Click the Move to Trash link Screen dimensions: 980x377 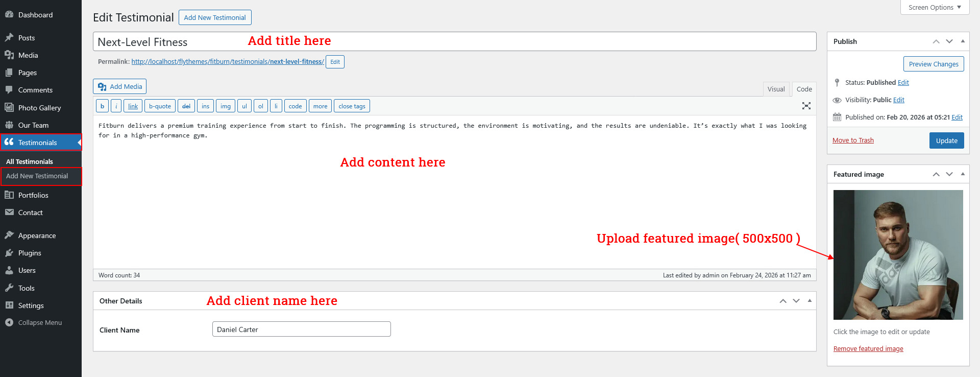point(853,140)
